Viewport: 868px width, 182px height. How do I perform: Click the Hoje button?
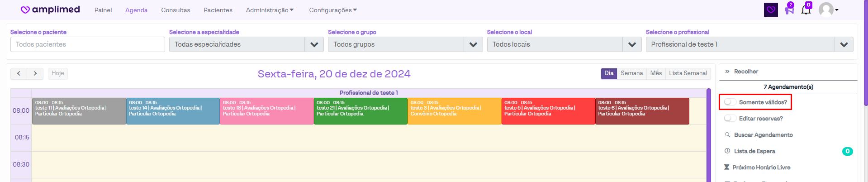(57, 73)
